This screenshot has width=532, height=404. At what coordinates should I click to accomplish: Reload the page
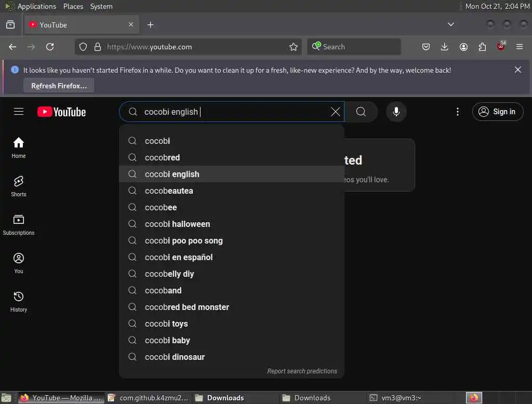(50, 47)
